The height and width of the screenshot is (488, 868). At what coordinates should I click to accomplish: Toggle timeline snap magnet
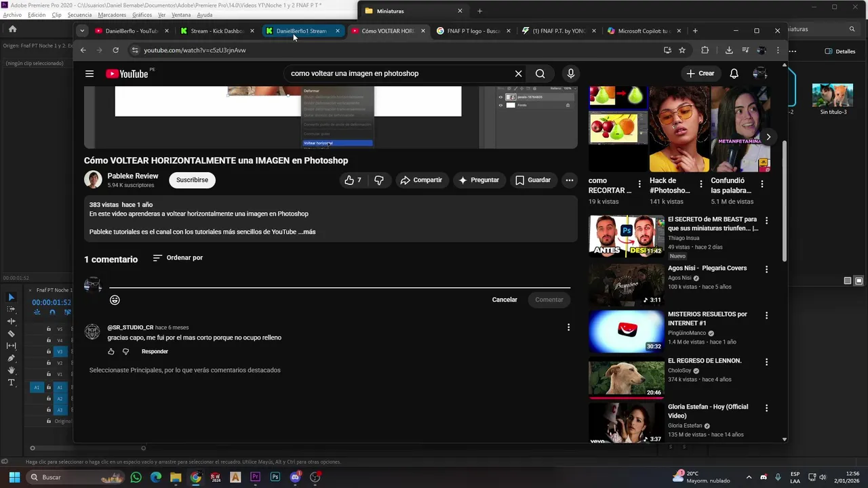(x=52, y=312)
